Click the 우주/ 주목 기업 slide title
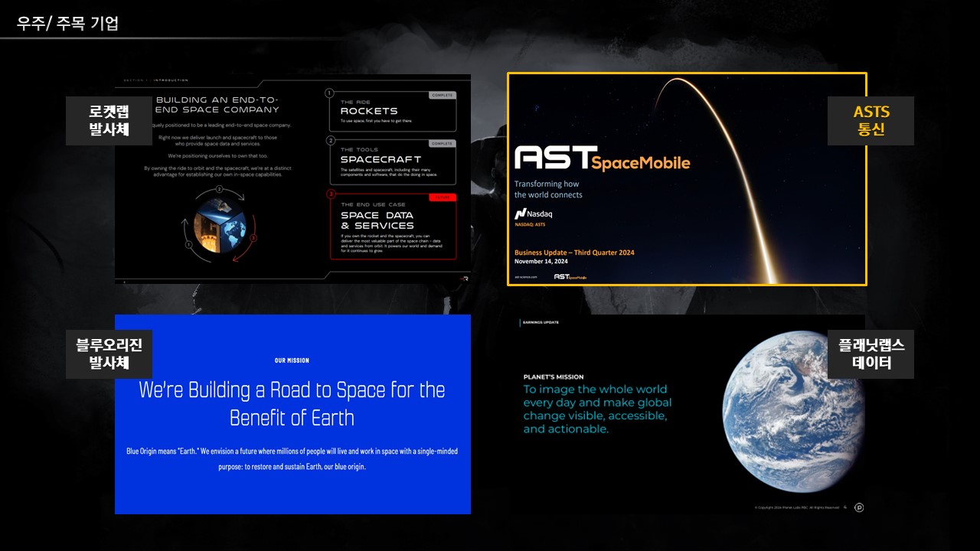The width and height of the screenshot is (980, 551). click(67, 23)
